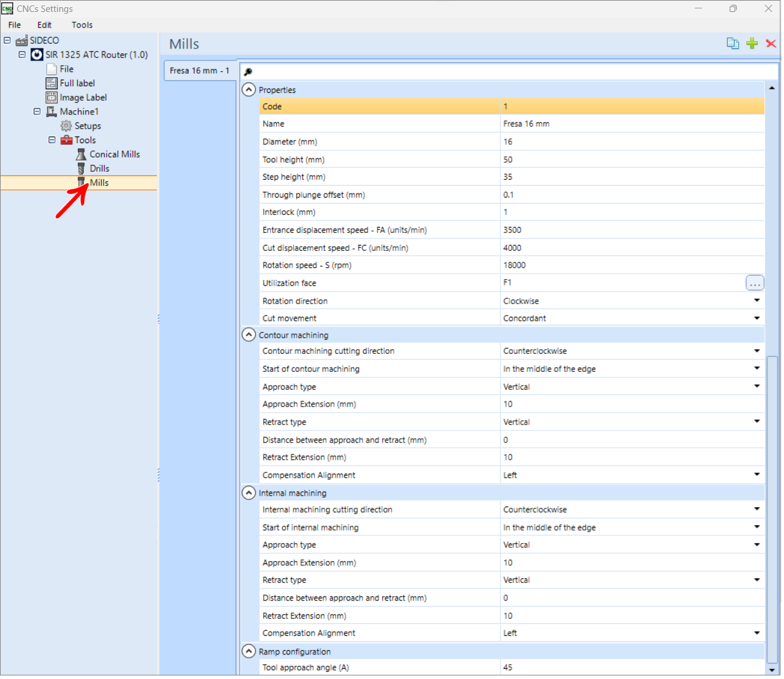Collapse the Contour machining section
Viewport: 784px width, 679px height.
(x=248, y=335)
